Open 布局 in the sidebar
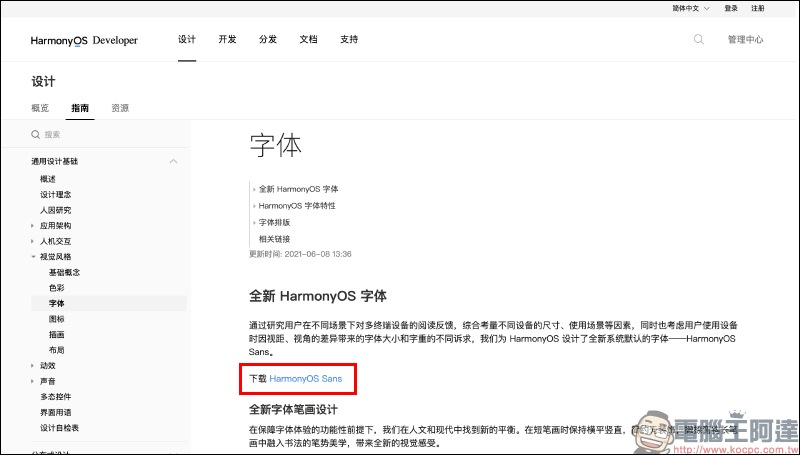 pyautogui.click(x=57, y=350)
